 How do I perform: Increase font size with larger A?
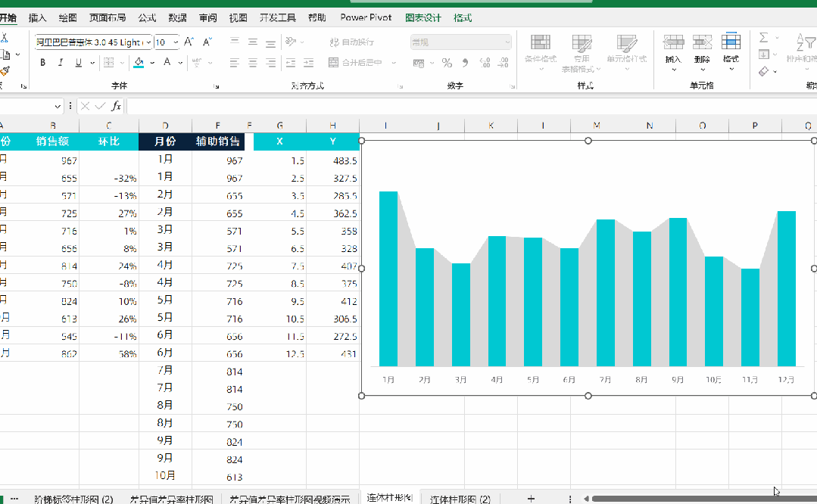(x=189, y=42)
